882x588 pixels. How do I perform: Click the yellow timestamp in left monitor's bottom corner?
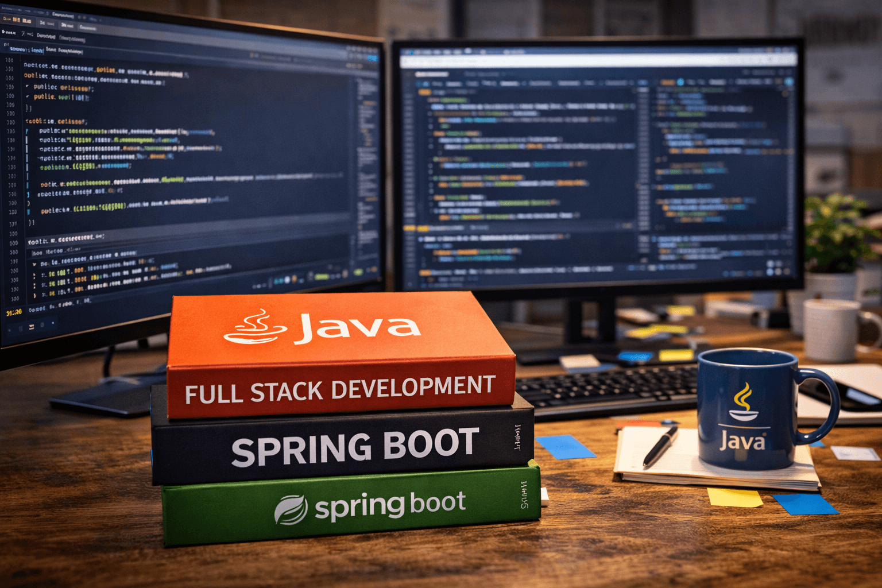pos(14,312)
